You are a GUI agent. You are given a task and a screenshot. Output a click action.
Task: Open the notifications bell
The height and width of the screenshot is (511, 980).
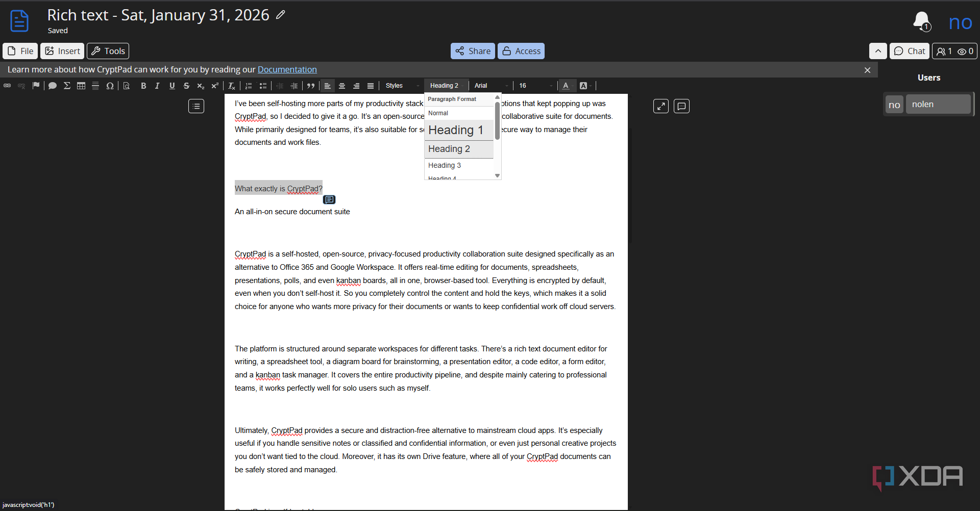(922, 21)
